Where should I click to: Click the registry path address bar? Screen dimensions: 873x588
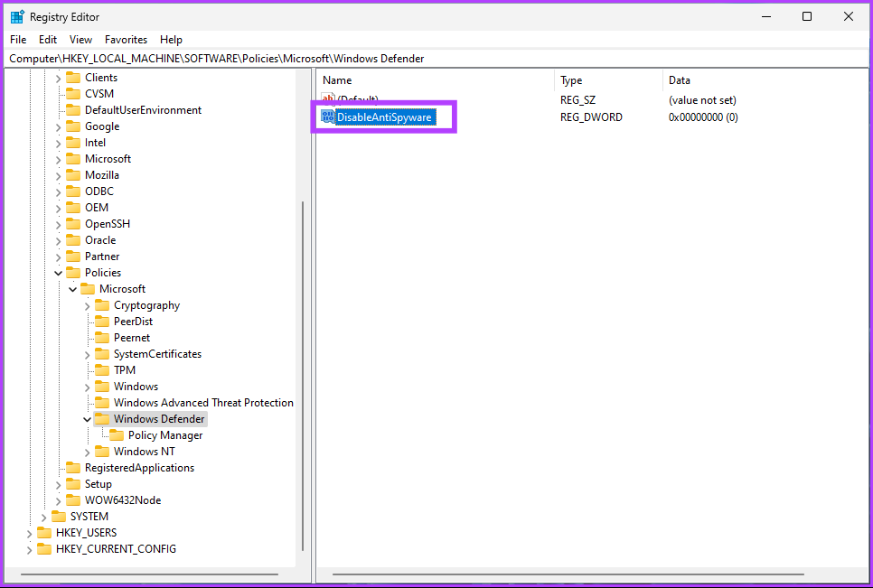(x=434, y=59)
